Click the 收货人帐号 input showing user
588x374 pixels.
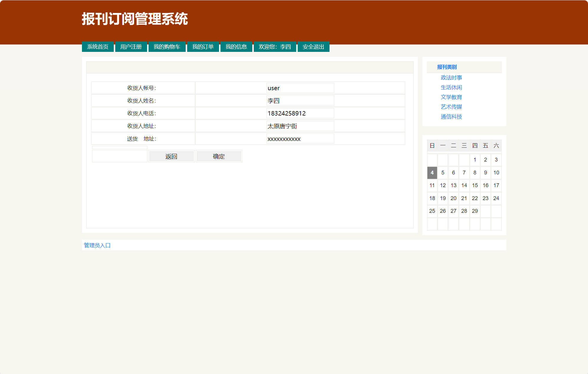tap(300, 88)
